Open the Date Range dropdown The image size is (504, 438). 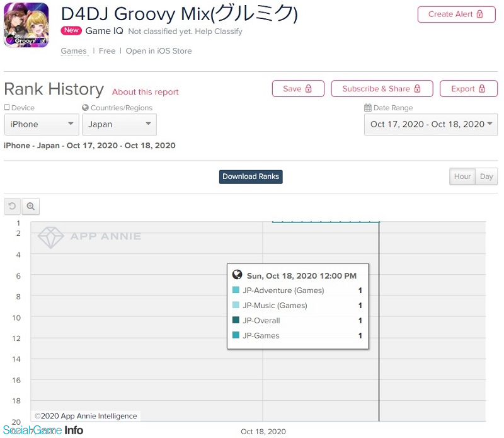(x=431, y=124)
